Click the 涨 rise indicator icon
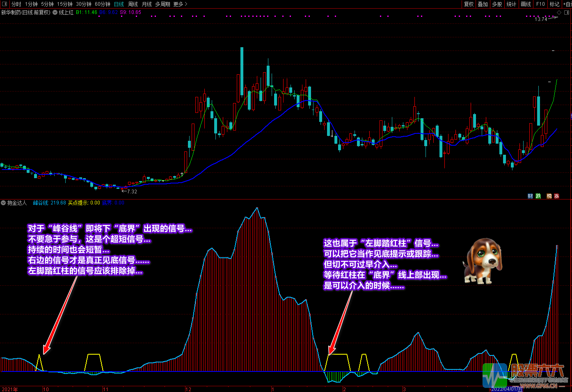Image resolution: width=572 pixels, height=392 pixels. click(x=556, y=196)
